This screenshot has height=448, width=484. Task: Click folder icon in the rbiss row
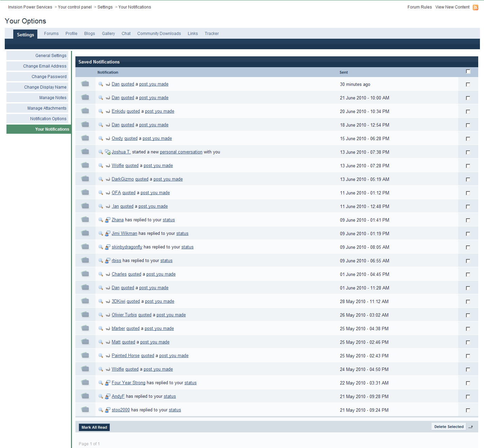pos(85,260)
